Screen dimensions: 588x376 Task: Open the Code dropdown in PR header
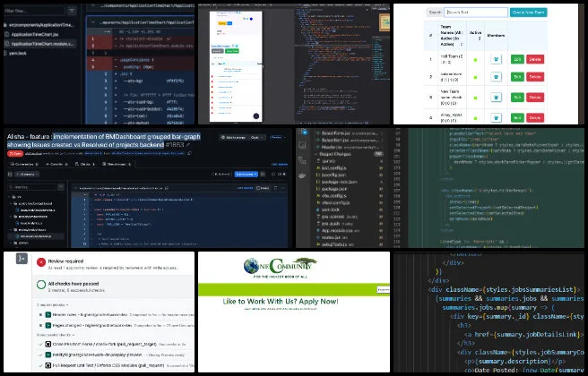(257, 138)
